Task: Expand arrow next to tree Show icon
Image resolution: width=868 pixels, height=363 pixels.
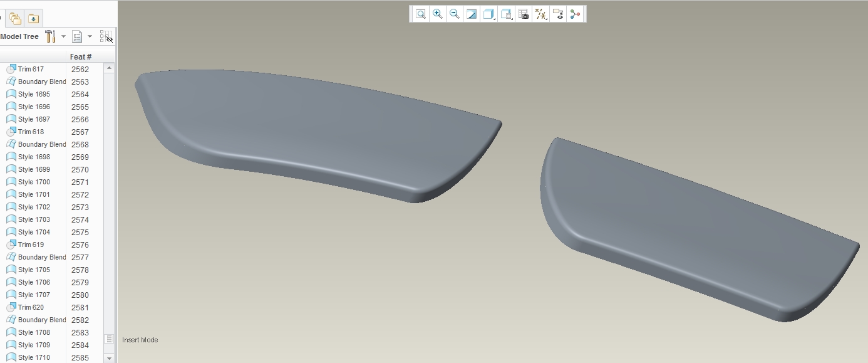Action: click(90, 36)
